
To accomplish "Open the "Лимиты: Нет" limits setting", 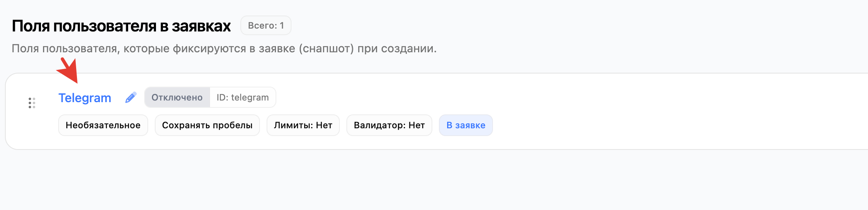I will pyautogui.click(x=303, y=125).
